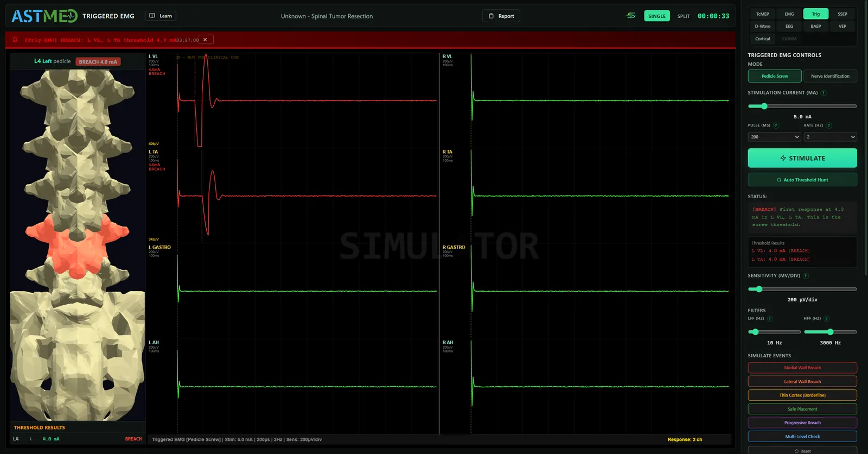Select the R TA channel label
Viewport: 868px width, 454px height.
pyautogui.click(x=448, y=152)
